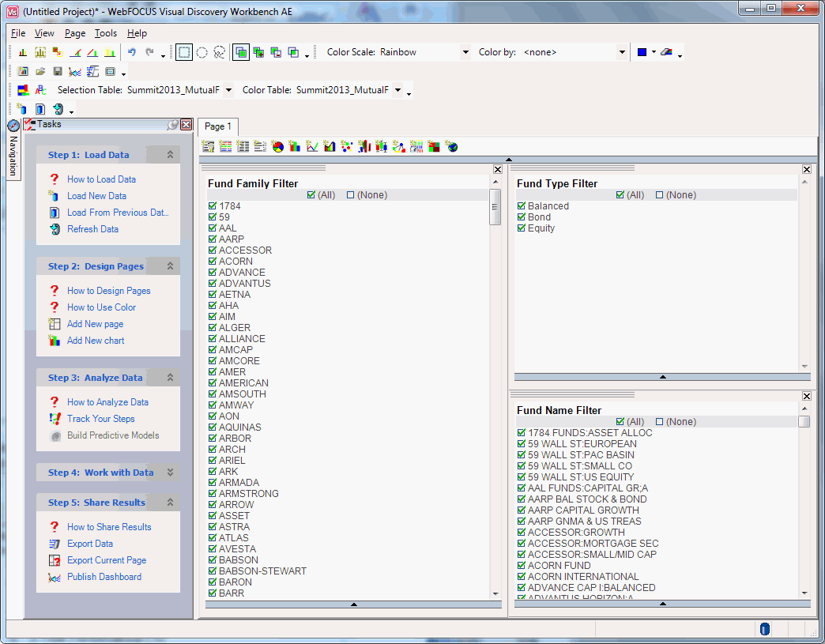
Task: Check (None) in Fund Name Filter
Action: point(660,422)
